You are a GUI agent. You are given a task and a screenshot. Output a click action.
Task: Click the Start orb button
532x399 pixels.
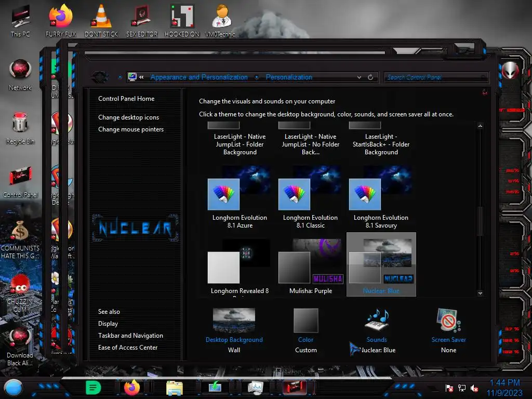[14, 388]
